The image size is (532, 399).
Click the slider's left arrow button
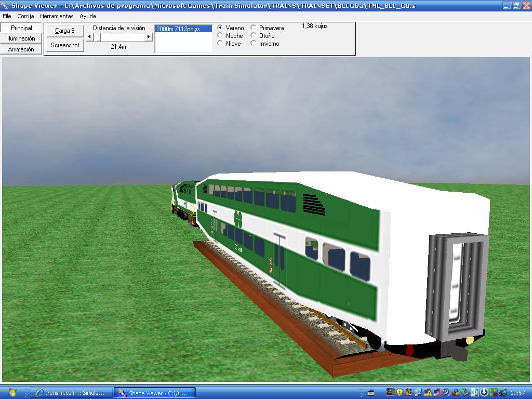(x=89, y=37)
